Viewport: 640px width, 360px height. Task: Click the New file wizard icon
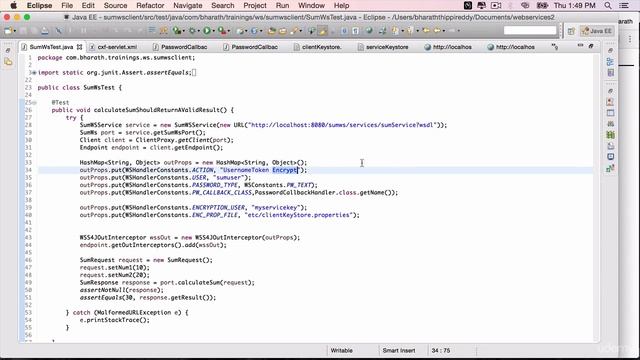tap(8, 31)
